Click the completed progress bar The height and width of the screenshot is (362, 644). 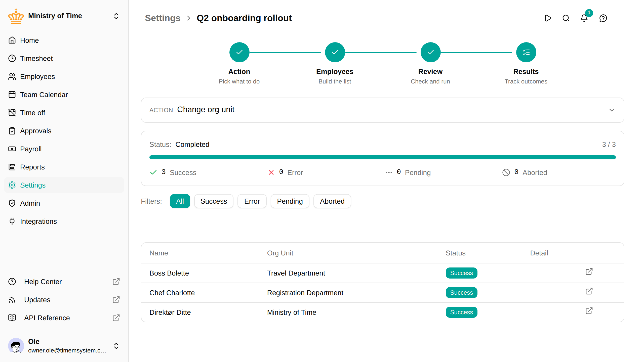click(x=382, y=157)
